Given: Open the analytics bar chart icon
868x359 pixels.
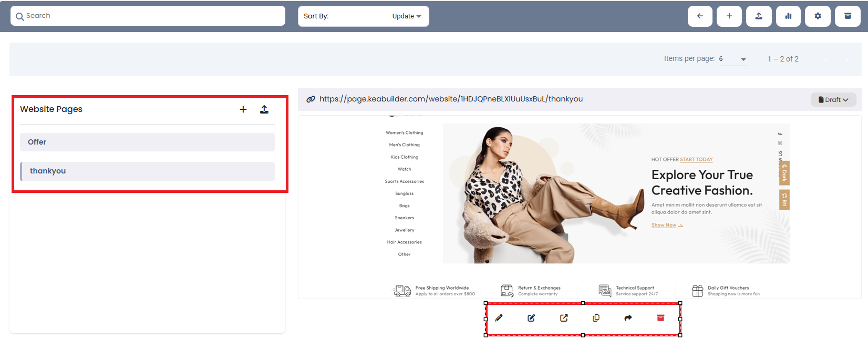Looking at the screenshot, I should 788,16.
